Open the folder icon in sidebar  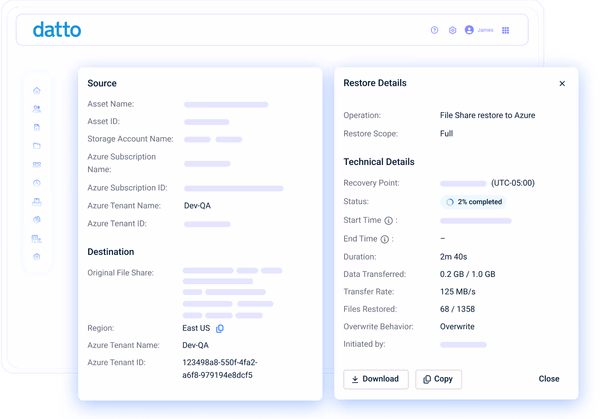point(37,146)
